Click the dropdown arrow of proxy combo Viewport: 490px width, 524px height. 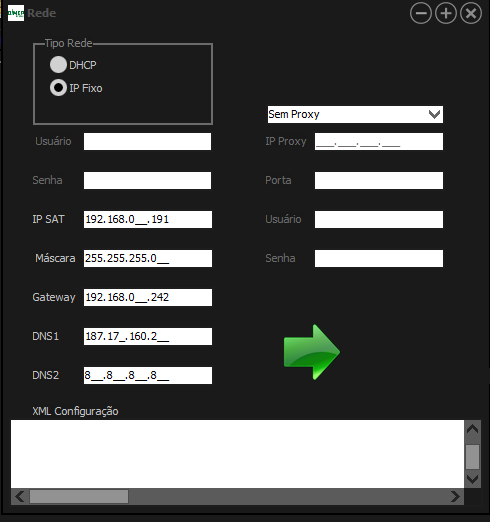coord(434,114)
